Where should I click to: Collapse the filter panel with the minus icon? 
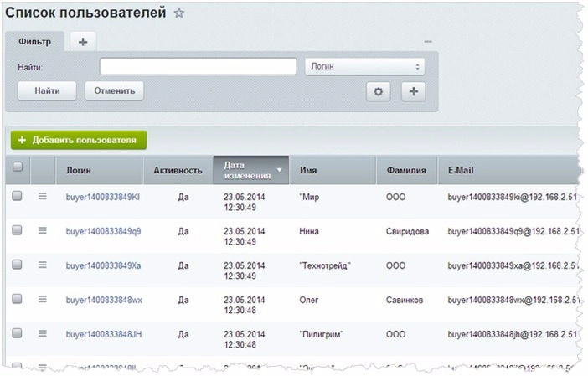coord(428,41)
